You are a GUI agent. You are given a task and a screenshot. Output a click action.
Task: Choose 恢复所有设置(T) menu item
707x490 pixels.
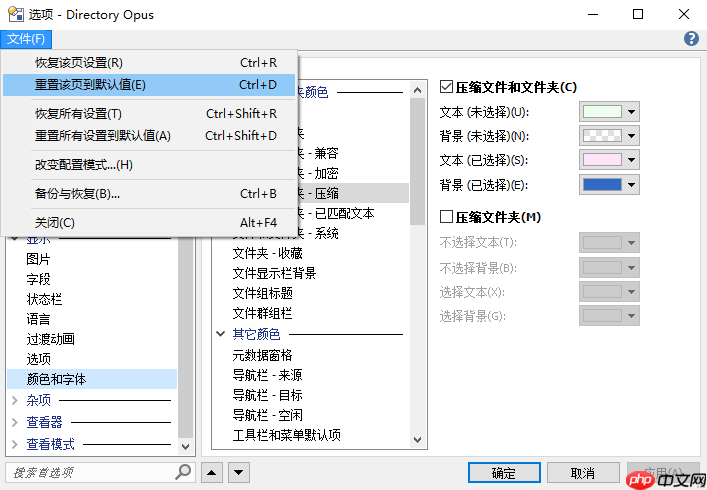tap(149, 114)
